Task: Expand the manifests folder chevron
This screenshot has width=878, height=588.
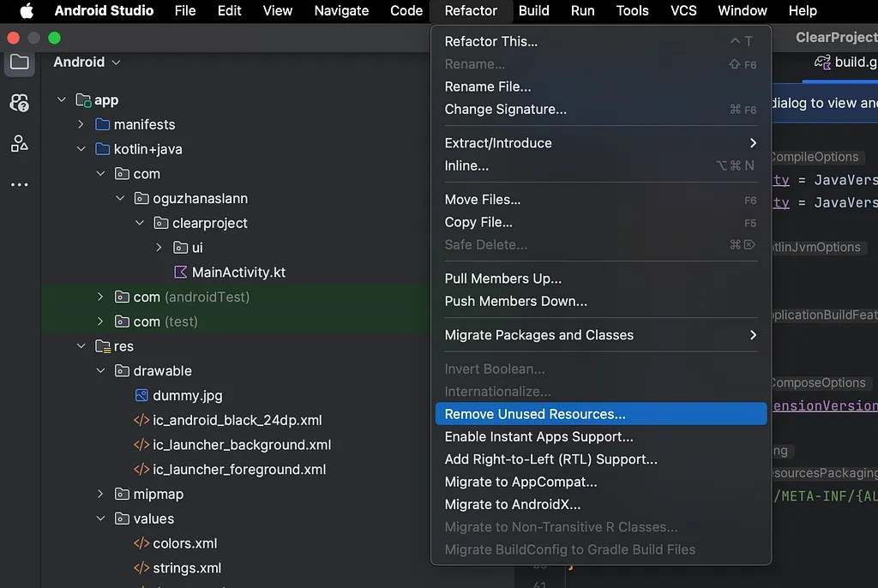Action: coord(81,124)
